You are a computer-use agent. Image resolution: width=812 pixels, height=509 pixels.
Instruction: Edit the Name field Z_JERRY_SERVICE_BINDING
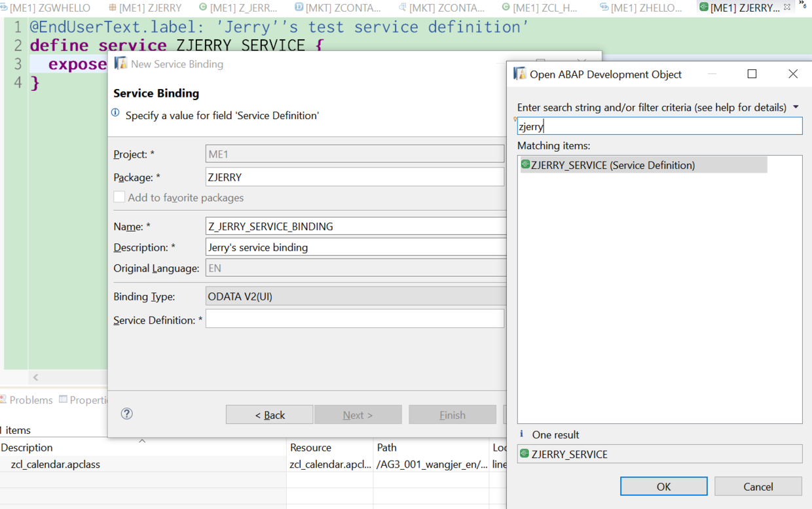point(356,226)
